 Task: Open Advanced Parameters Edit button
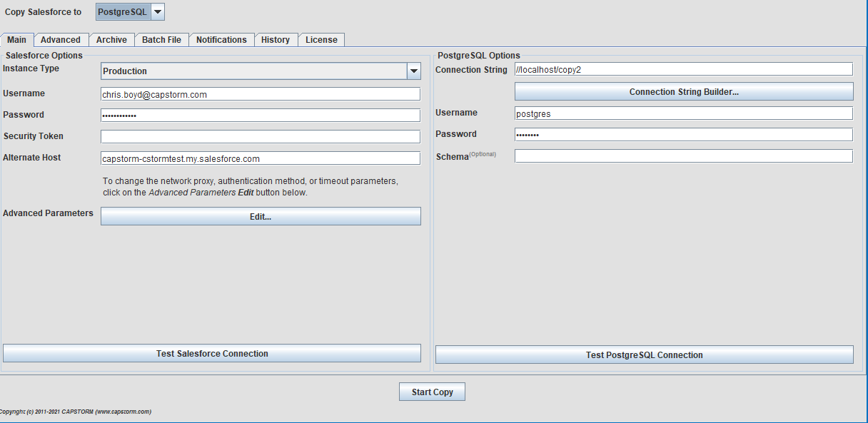[261, 216]
